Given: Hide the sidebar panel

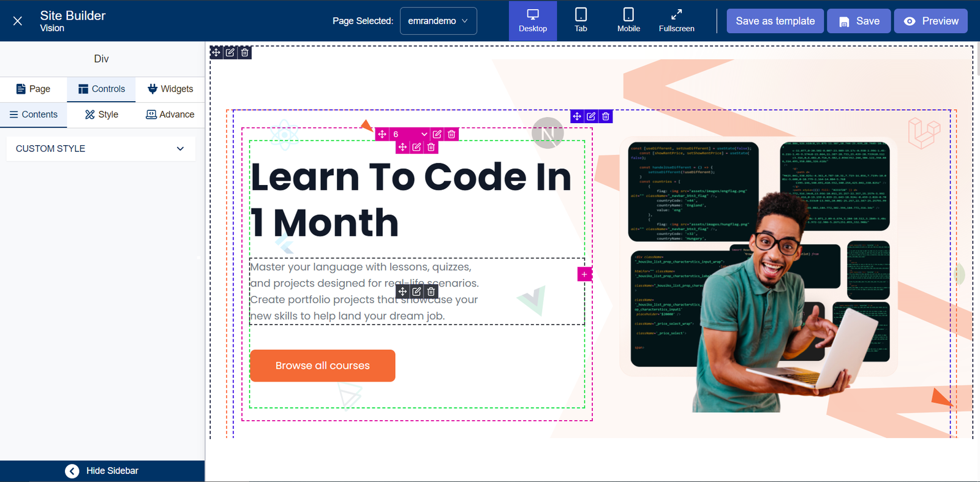Looking at the screenshot, I should click(x=102, y=471).
